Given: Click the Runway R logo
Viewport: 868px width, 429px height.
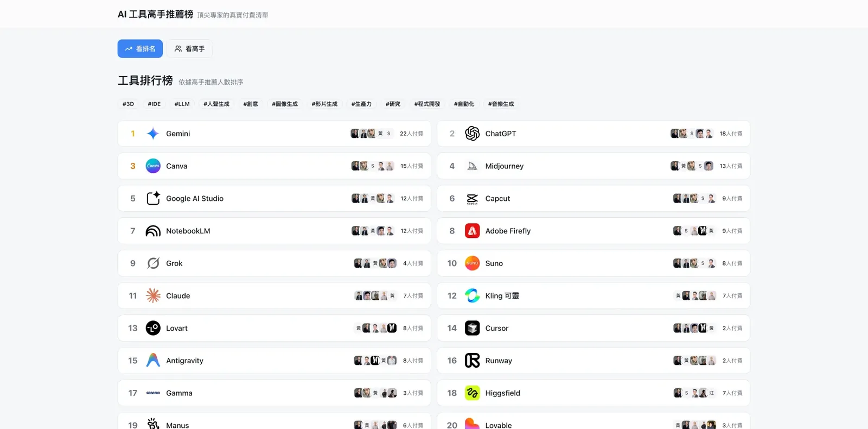Looking at the screenshot, I should coord(473,361).
